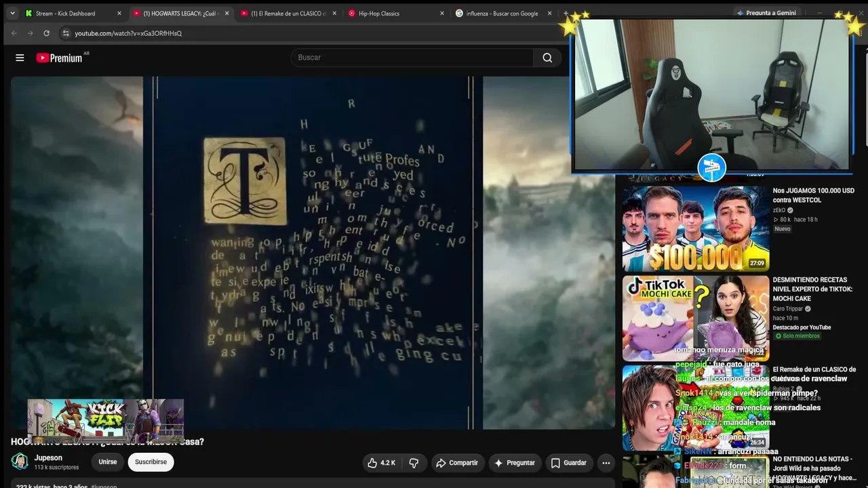This screenshot has height=488, width=868.
Task: Close the Stream - Kick Dashboard tab
Action: 119,14
